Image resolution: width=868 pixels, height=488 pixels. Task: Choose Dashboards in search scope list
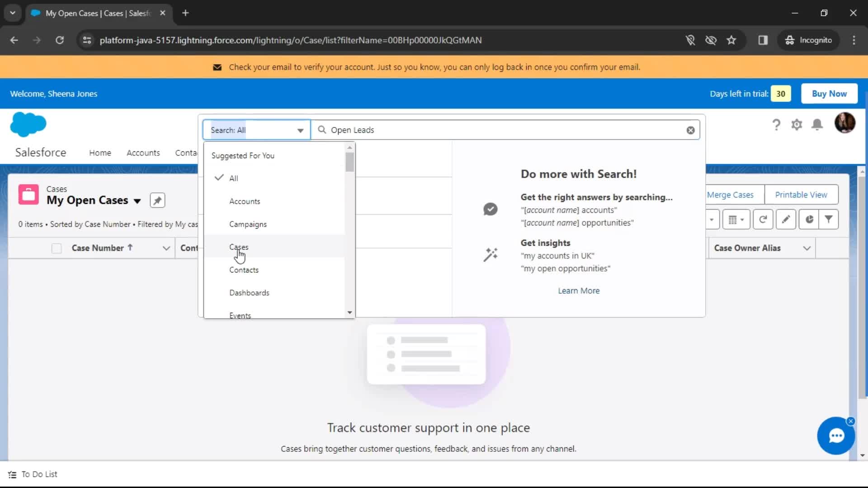tap(274, 292)
